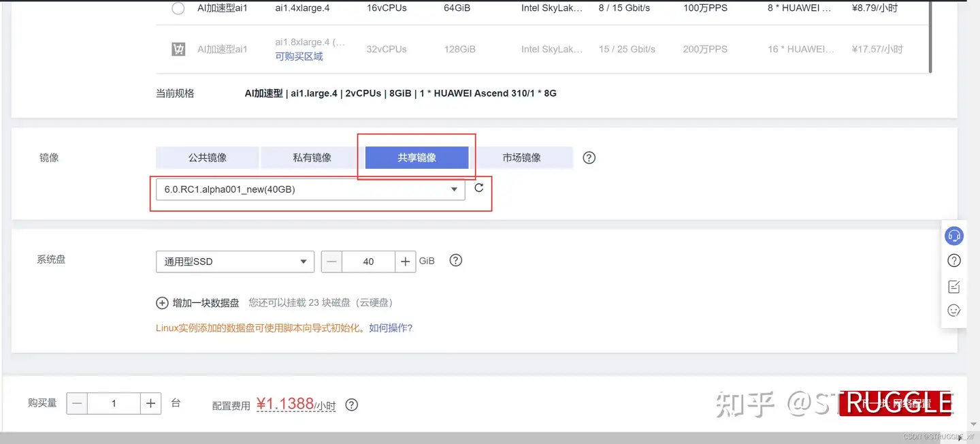Image resolution: width=980 pixels, height=444 pixels.
Task: Decrease system disk size with minus
Action: coord(331,261)
